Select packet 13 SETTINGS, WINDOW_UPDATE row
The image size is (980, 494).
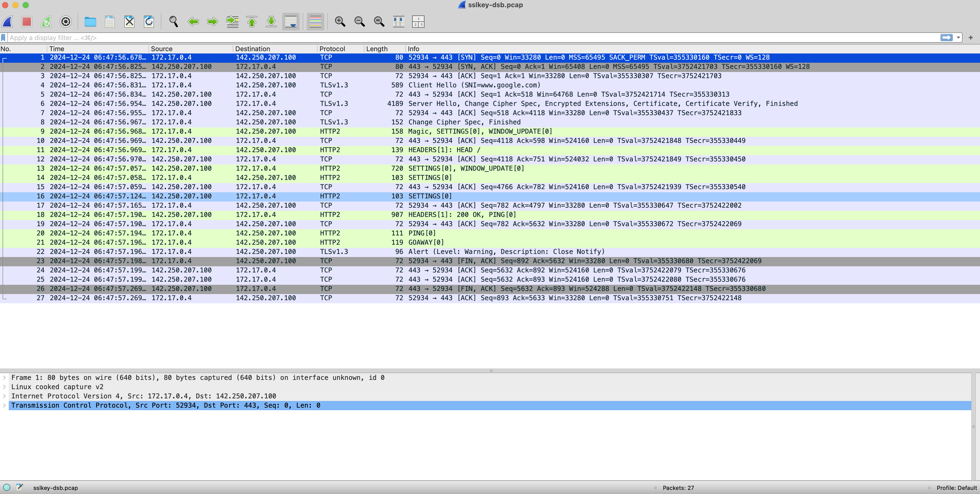coord(490,169)
